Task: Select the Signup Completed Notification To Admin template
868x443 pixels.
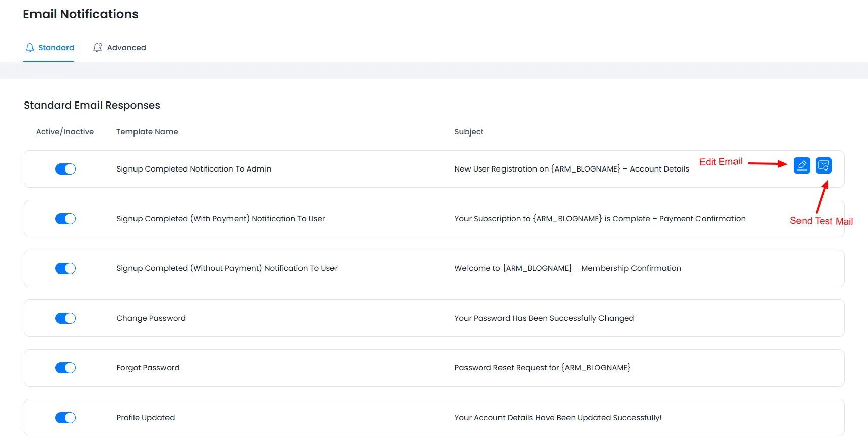Action: tap(193, 169)
